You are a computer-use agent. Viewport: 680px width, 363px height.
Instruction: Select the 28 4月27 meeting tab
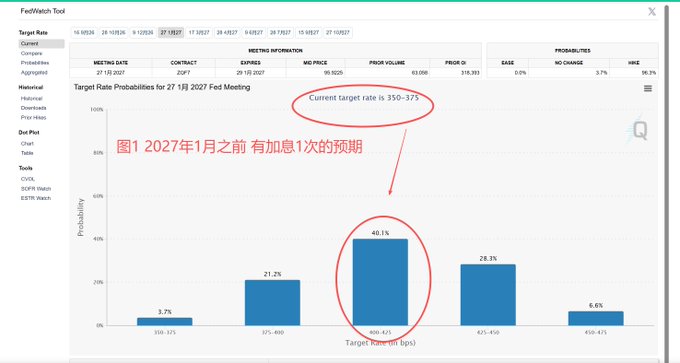click(x=227, y=33)
